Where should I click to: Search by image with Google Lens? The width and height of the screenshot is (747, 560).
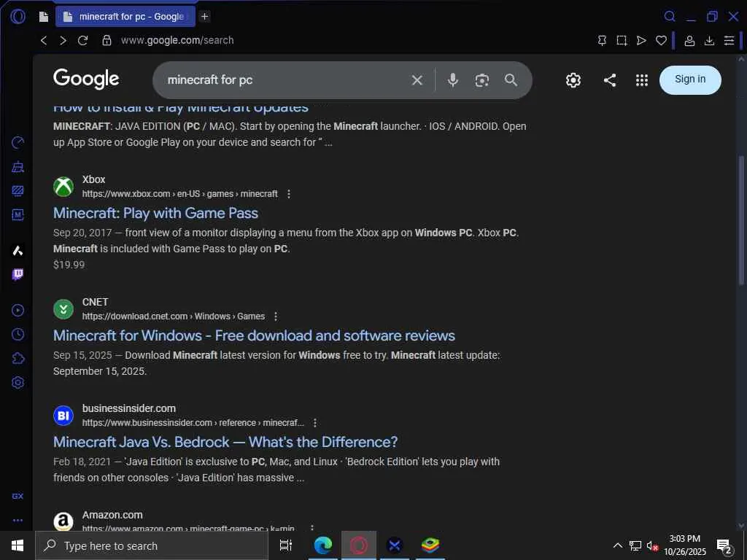click(481, 80)
